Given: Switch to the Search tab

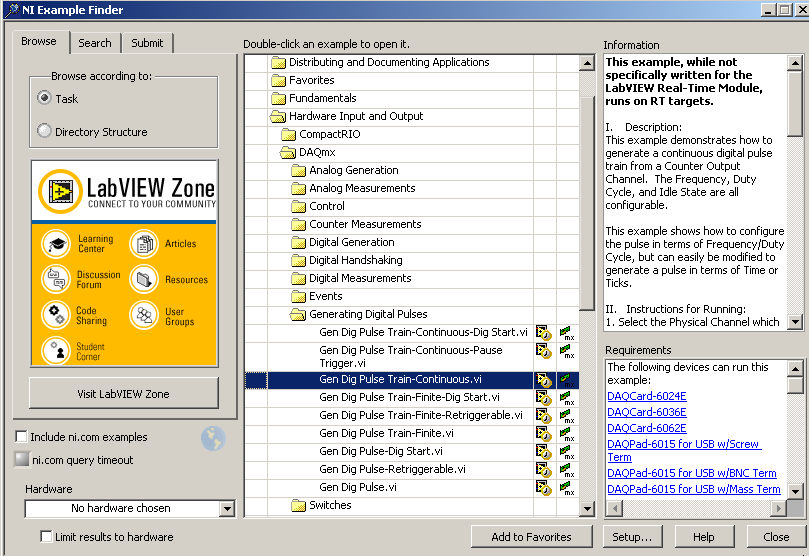Looking at the screenshot, I should coord(95,43).
